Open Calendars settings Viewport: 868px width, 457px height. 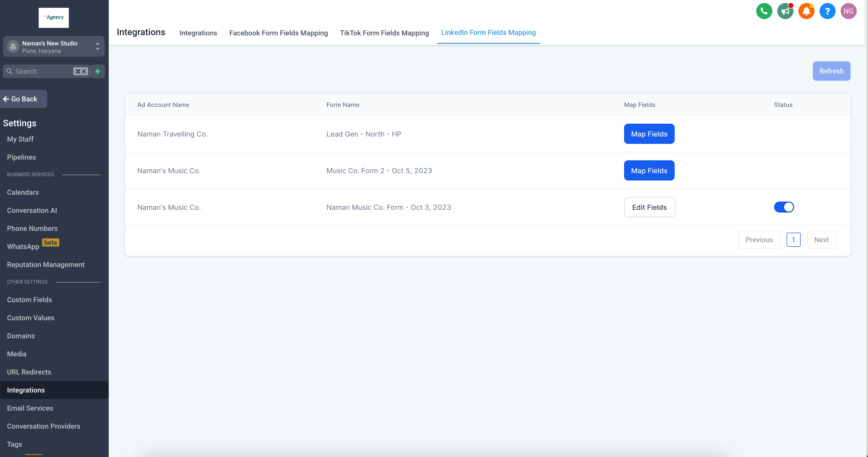23,192
